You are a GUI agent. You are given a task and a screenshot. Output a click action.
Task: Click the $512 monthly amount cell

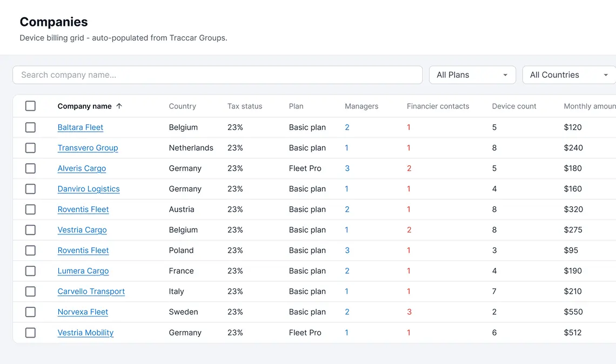[572, 333]
